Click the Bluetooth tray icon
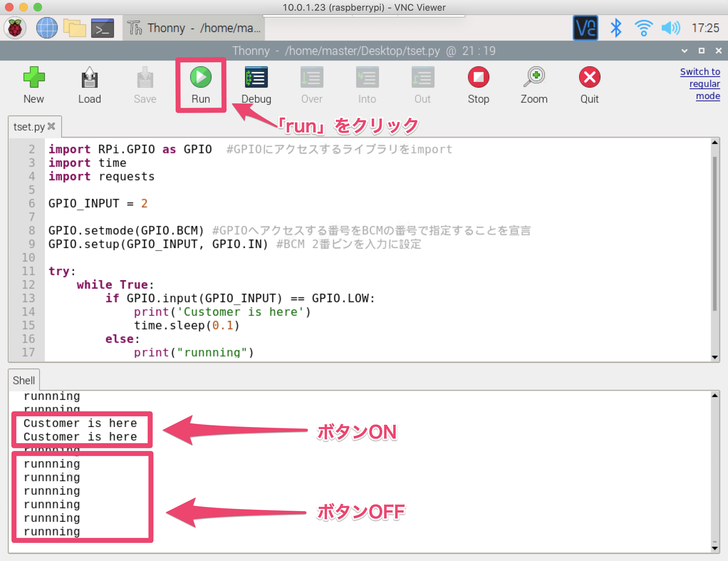 point(616,28)
